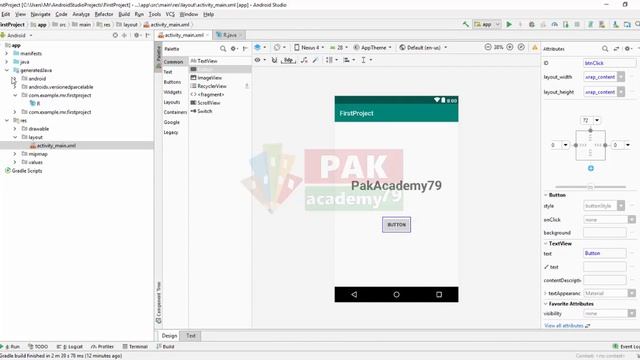
Task: Clear all constraints icon
Action: pyautogui.click(x=304, y=60)
